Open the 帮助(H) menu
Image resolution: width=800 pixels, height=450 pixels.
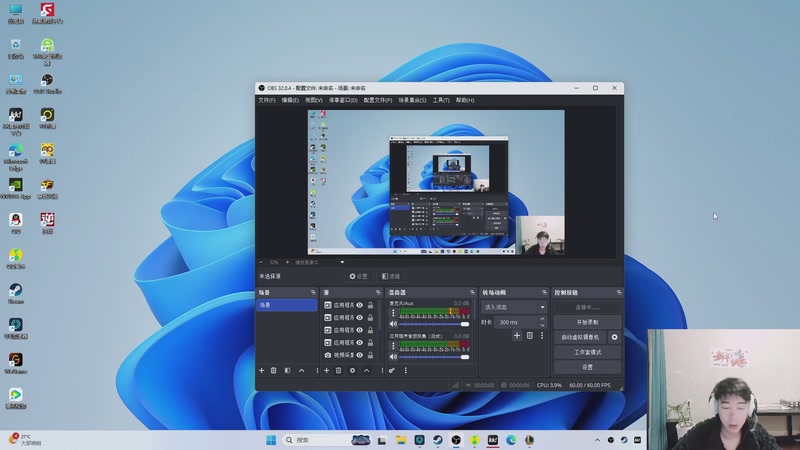[x=465, y=100]
